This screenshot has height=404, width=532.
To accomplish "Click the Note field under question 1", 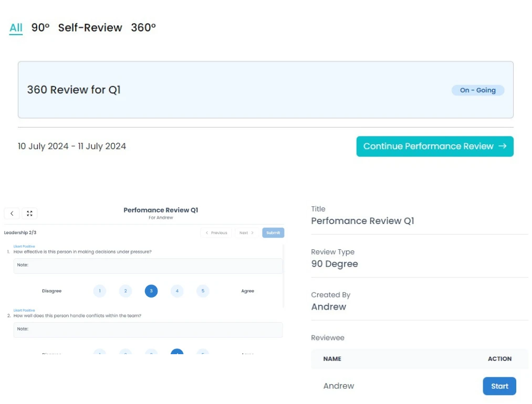I will click(148, 265).
